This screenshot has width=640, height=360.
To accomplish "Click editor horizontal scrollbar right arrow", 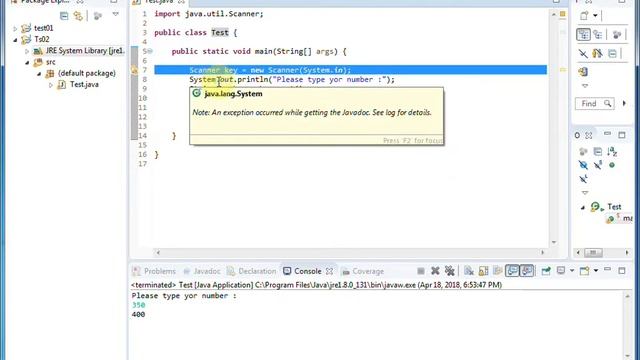I will pyautogui.click(x=542, y=253).
